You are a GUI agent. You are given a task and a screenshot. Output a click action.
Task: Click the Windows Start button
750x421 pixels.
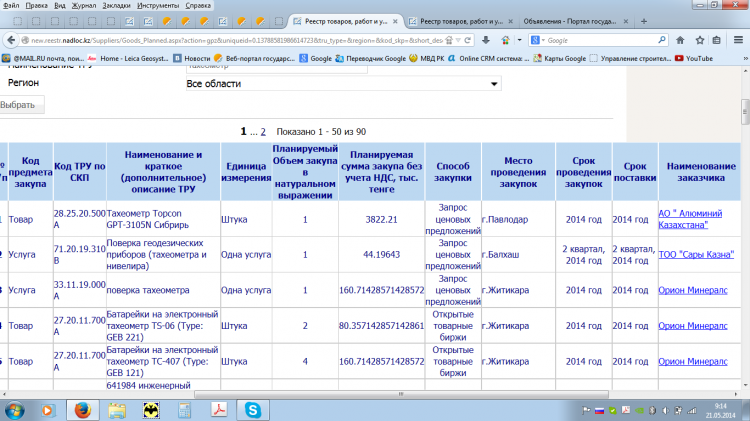pyautogui.click(x=15, y=408)
